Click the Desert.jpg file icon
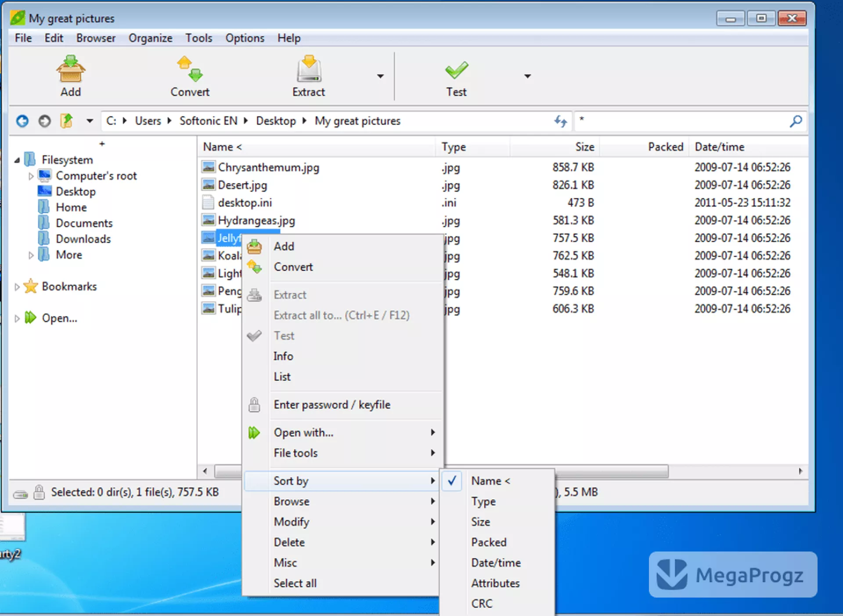843x616 pixels. pyautogui.click(x=209, y=185)
